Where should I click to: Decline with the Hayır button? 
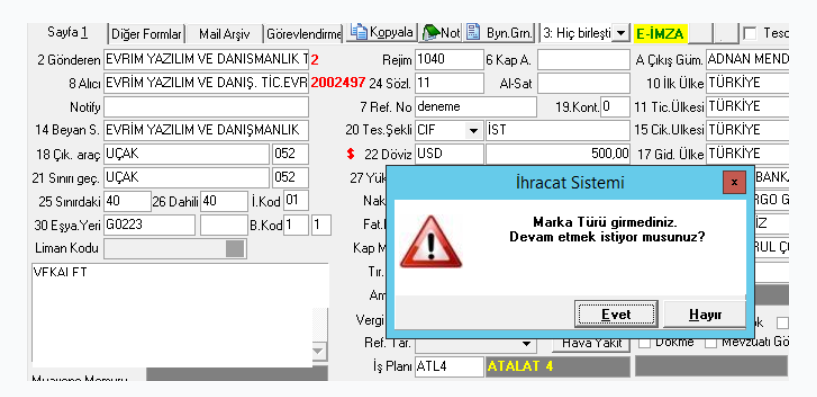point(705,314)
